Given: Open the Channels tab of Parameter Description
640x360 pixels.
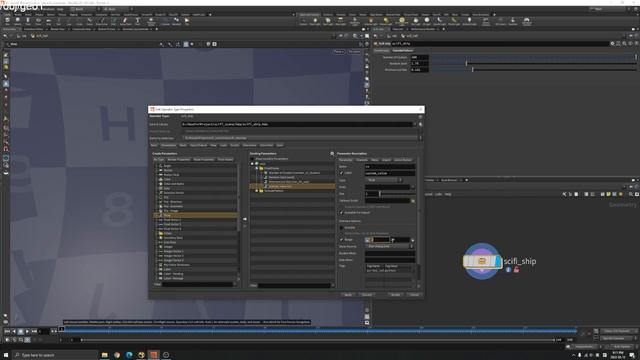Looking at the screenshot, I should pos(362,160).
